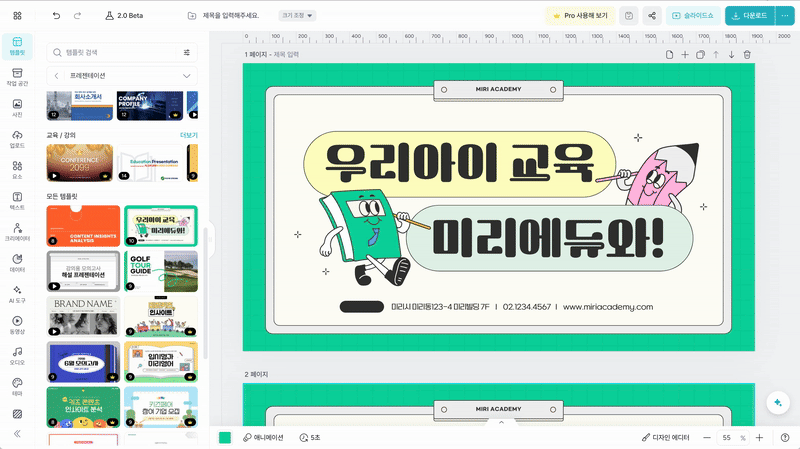Collapse the left sidebar with double chevron
Viewport: 800px width, 449px height.
tap(17, 433)
